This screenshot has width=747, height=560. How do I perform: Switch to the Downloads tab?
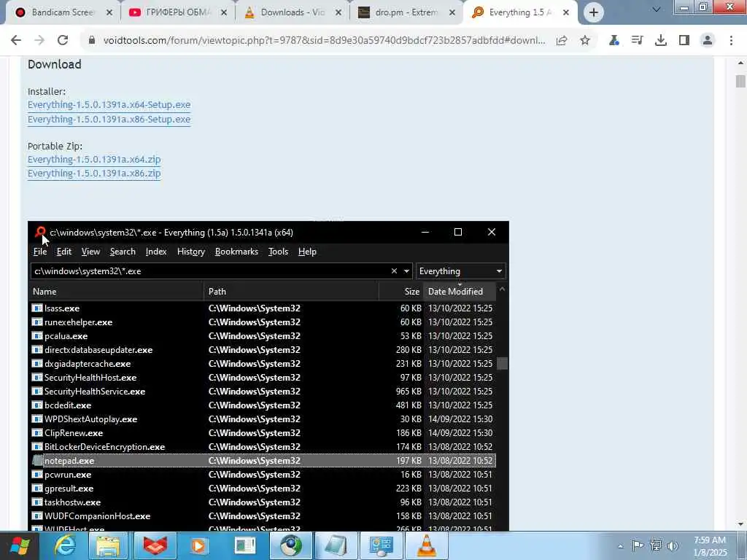[293, 12]
